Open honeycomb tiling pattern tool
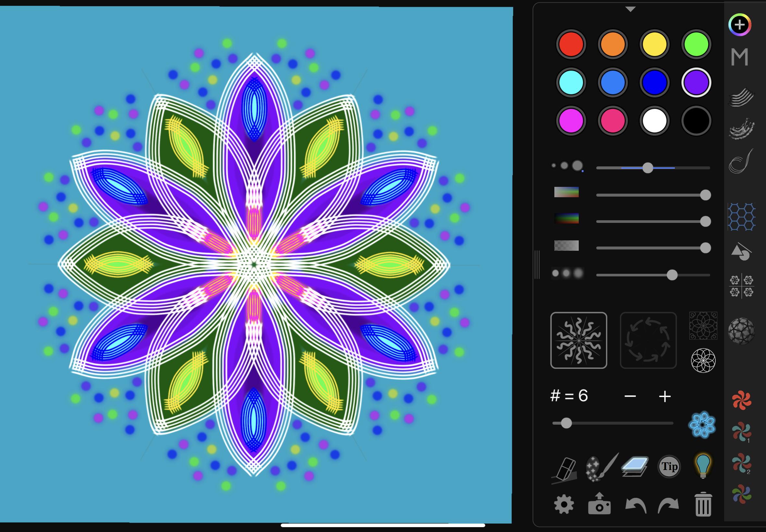The width and height of the screenshot is (766, 532). [x=741, y=217]
